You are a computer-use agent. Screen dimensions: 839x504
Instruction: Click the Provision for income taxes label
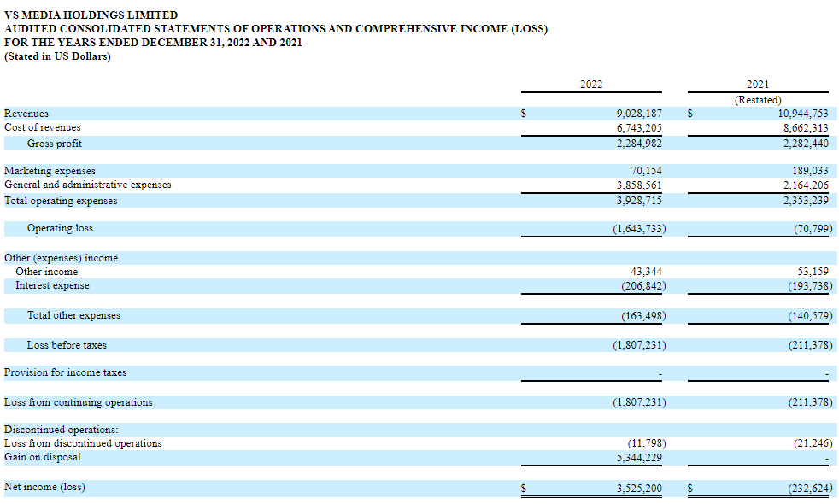[65, 372]
